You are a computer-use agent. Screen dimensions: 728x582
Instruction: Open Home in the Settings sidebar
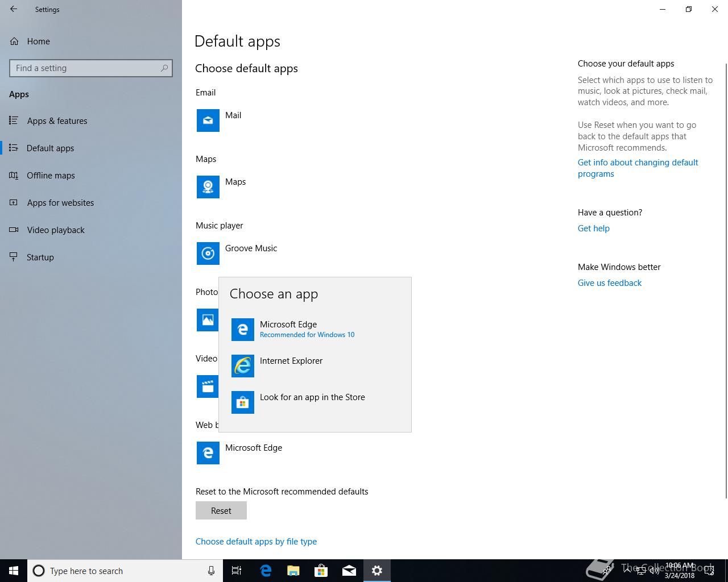91,41
